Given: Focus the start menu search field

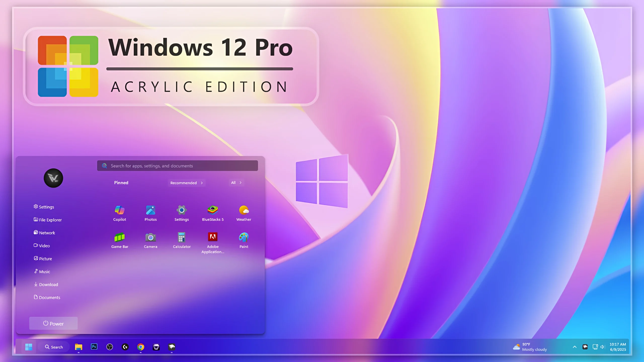Looking at the screenshot, I should (x=177, y=166).
